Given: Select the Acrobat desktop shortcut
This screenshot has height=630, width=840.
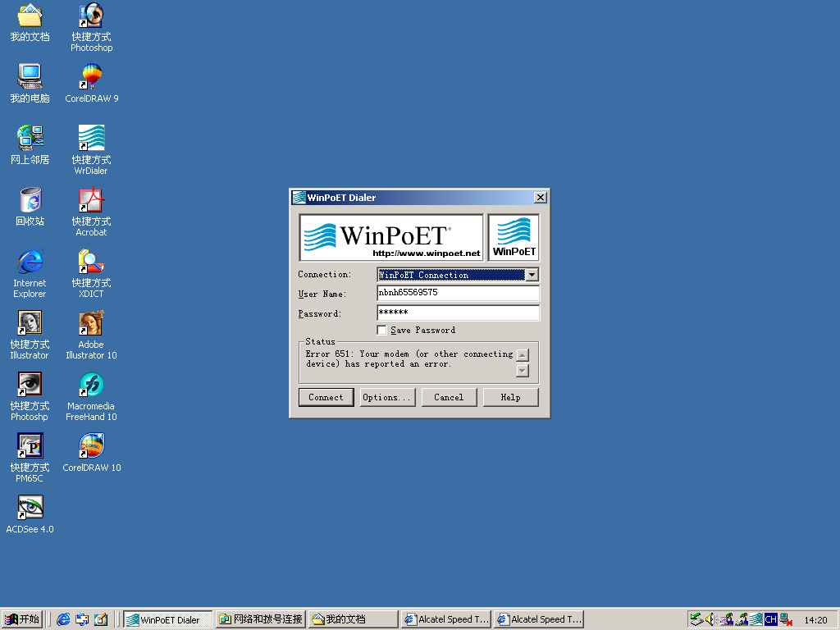Looking at the screenshot, I should pos(92,212).
